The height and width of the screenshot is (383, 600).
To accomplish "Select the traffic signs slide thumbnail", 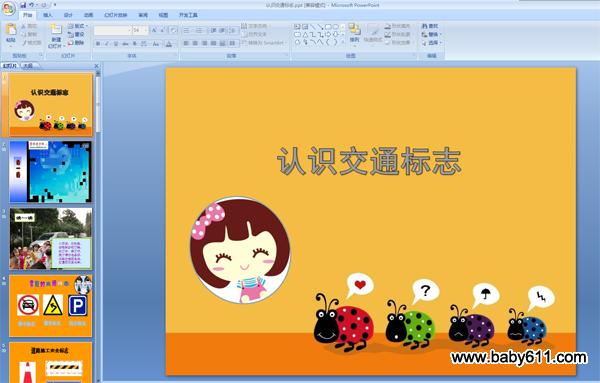I will click(51, 305).
